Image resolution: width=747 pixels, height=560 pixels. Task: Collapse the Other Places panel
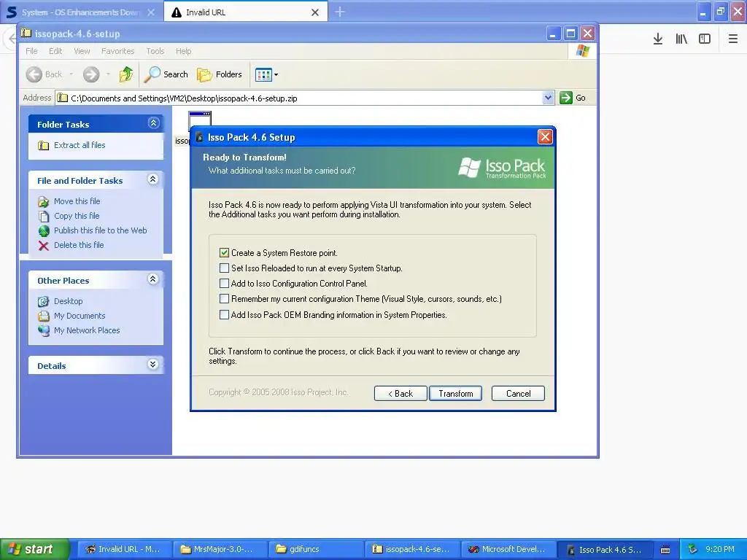click(153, 279)
